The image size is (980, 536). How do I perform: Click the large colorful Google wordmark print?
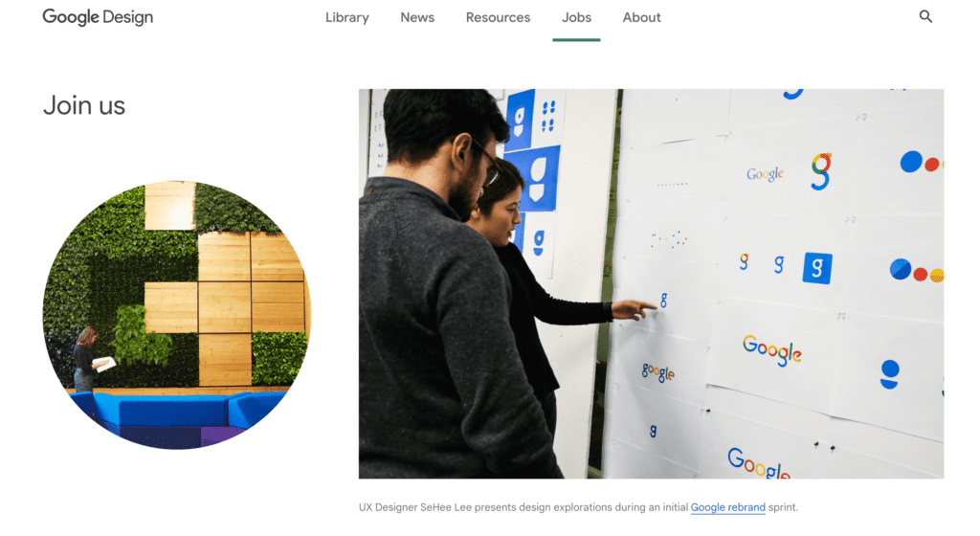click(772, 350)
